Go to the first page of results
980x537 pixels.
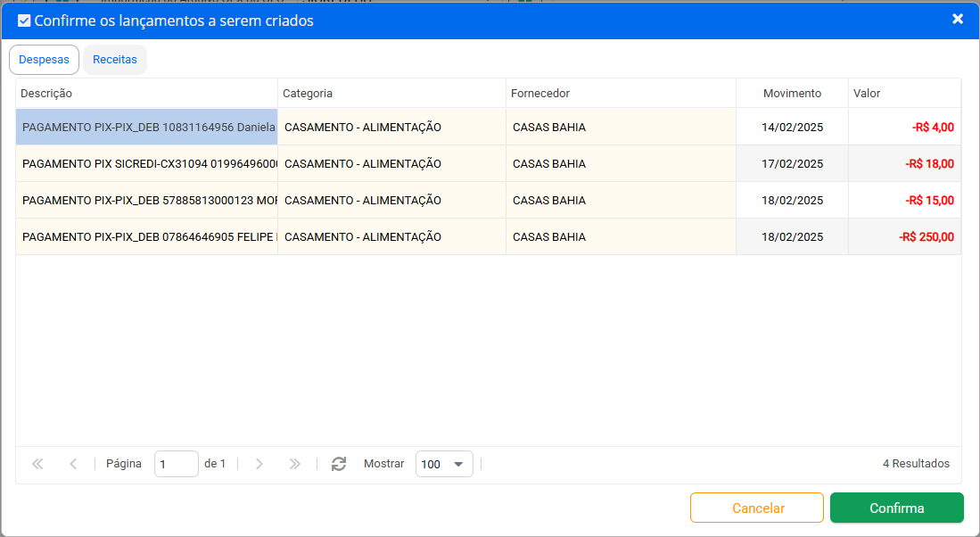point(37,464)
